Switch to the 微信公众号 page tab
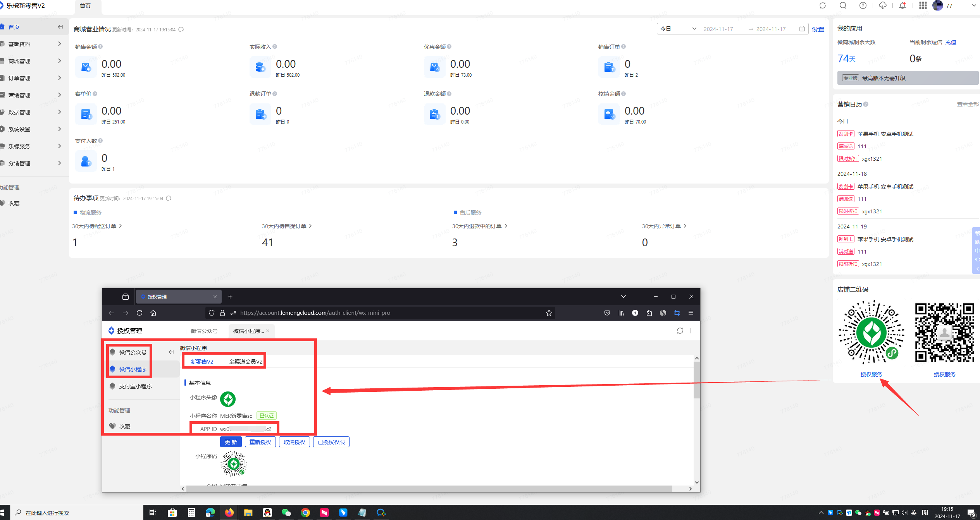 point(204,331)
